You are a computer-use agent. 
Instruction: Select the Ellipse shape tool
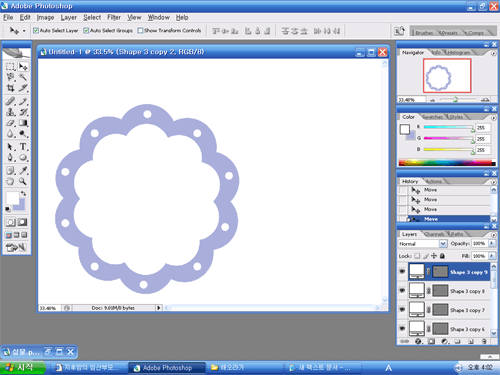tap(23, 157)
